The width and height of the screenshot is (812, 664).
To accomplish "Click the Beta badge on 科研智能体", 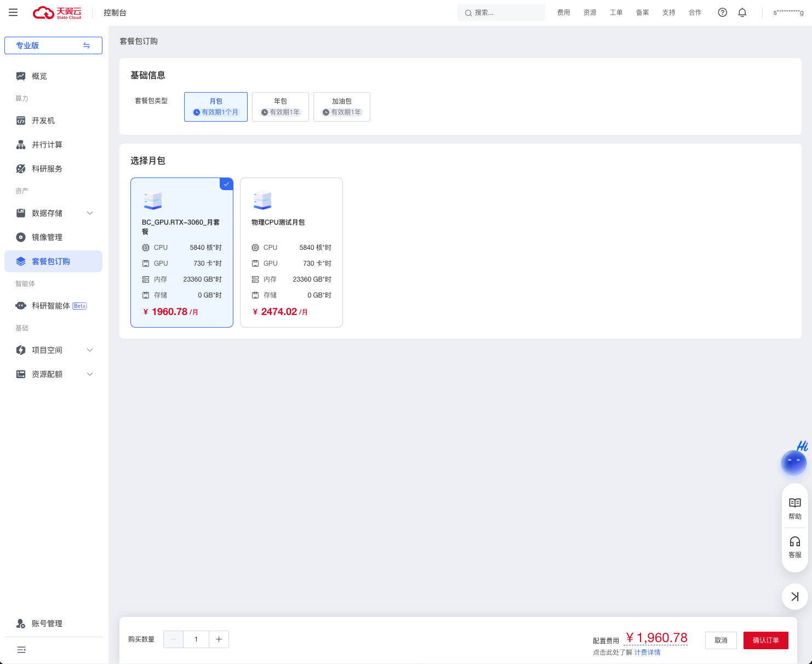I will pos(79,306).
